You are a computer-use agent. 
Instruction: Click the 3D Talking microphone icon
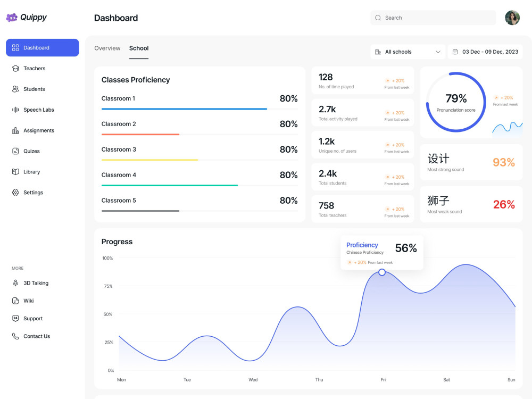(15, 283)
